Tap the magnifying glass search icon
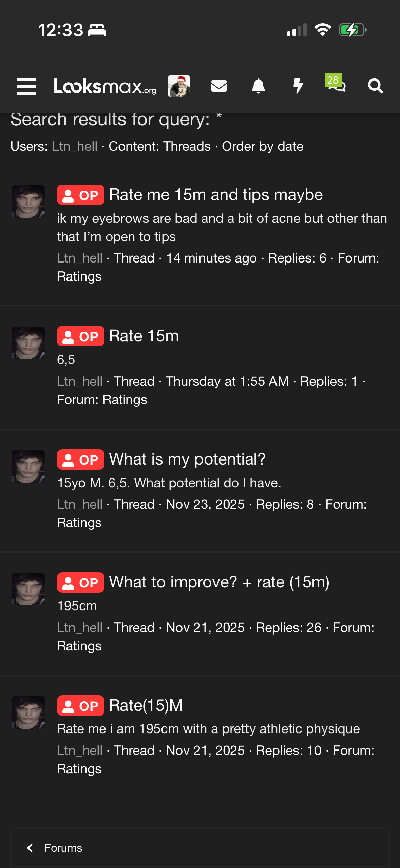The height and width of the screenshot is (868, 400). click(x=376, y=86)
